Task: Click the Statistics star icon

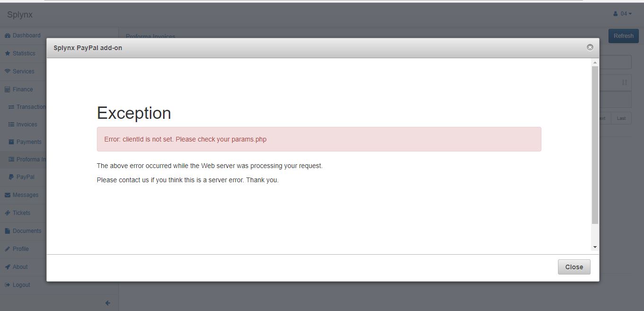Action: coord(8,53)
